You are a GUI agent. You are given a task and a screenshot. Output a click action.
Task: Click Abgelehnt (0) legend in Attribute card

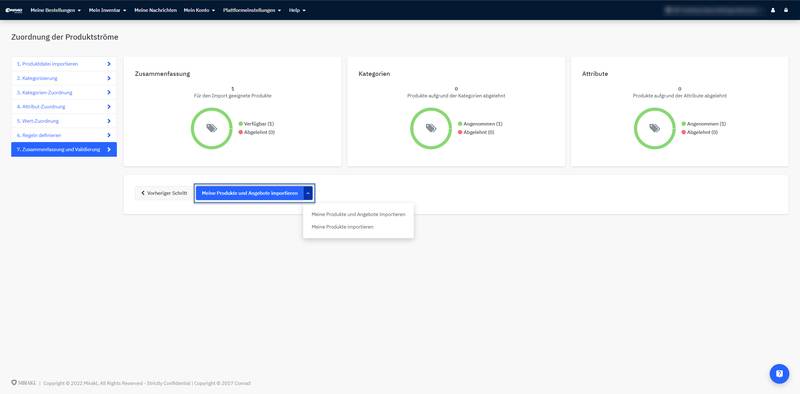(699, 132)
